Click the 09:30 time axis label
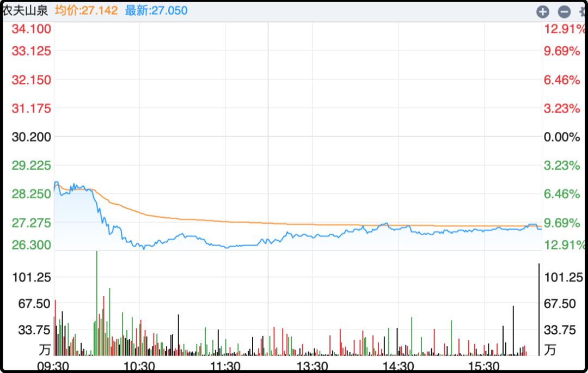 point(53,365)
